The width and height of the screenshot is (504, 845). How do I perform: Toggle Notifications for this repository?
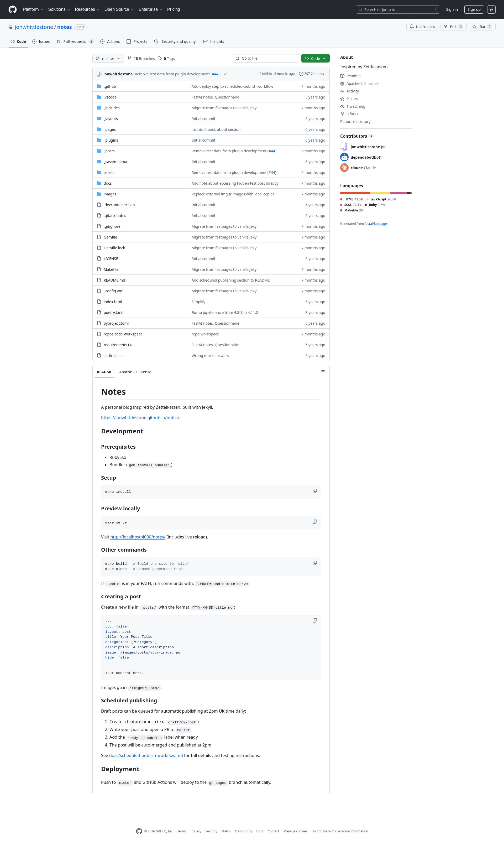(x=422, y=27)
